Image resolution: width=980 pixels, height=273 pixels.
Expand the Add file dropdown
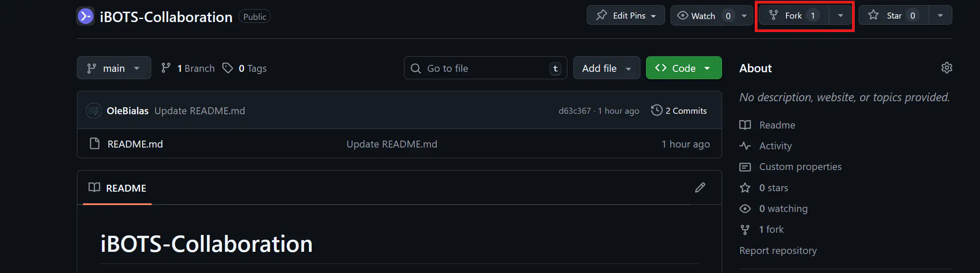(x=606, y=68)
